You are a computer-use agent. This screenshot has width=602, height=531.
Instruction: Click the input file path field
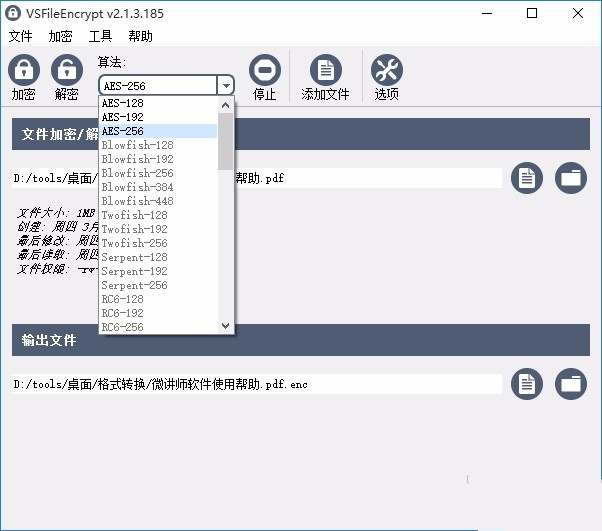(x=256, y=178)
